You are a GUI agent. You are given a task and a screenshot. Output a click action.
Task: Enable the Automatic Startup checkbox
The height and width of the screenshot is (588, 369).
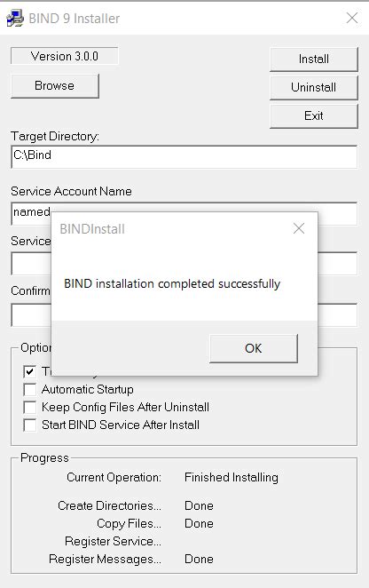30,390
